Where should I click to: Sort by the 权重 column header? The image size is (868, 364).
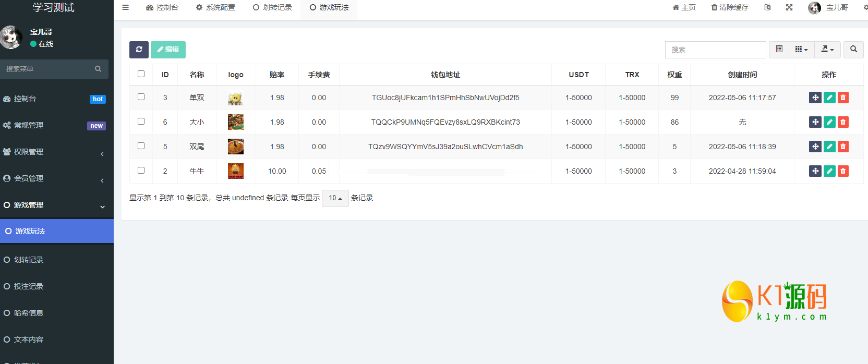(674, 75)
